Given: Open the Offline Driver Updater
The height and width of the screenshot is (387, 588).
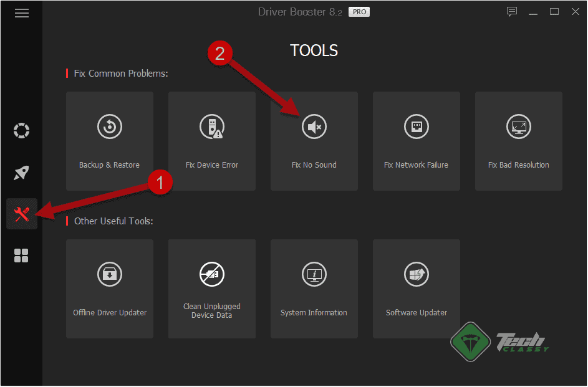Looking at the screenshot, I should click(x=109, y=288).
